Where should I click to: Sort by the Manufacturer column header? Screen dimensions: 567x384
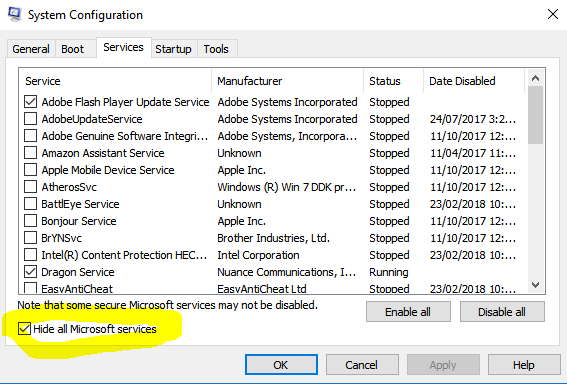point(287,81)
